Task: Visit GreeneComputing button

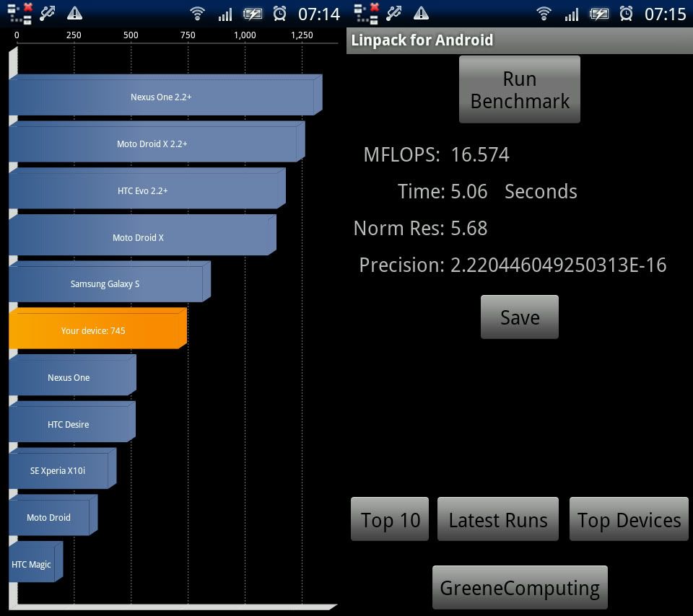Action: coord(520,587)
